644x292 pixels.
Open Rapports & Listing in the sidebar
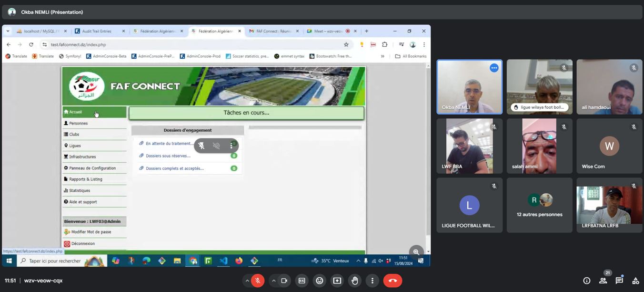(x=94, y=179)
